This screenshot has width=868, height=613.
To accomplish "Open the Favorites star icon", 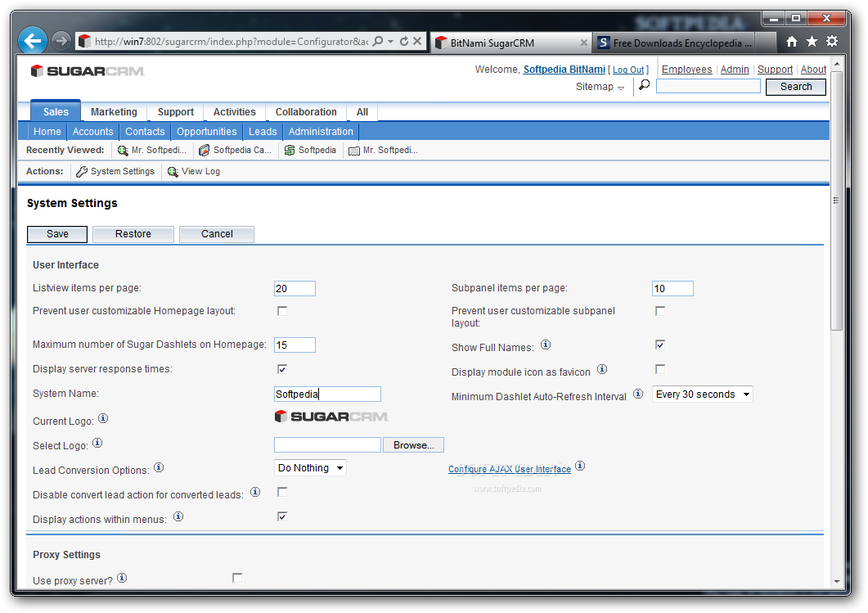I will (x=812, y=42).
